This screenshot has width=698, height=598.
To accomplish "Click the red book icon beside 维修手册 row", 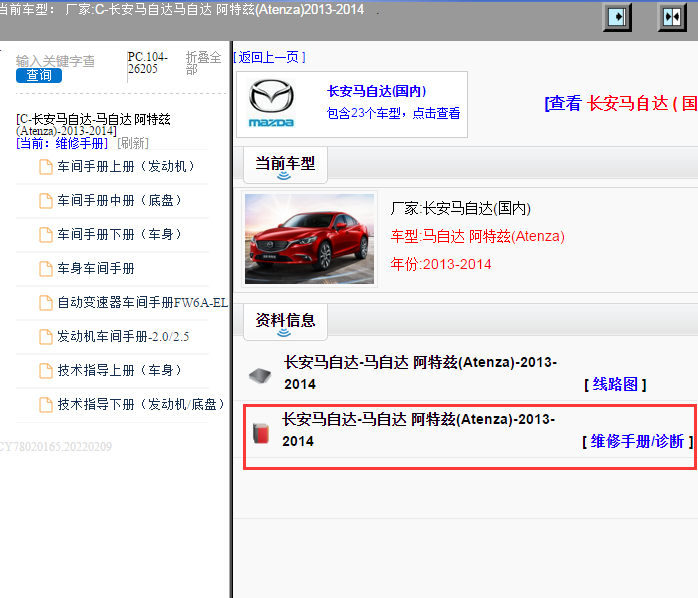I will 261,433.
